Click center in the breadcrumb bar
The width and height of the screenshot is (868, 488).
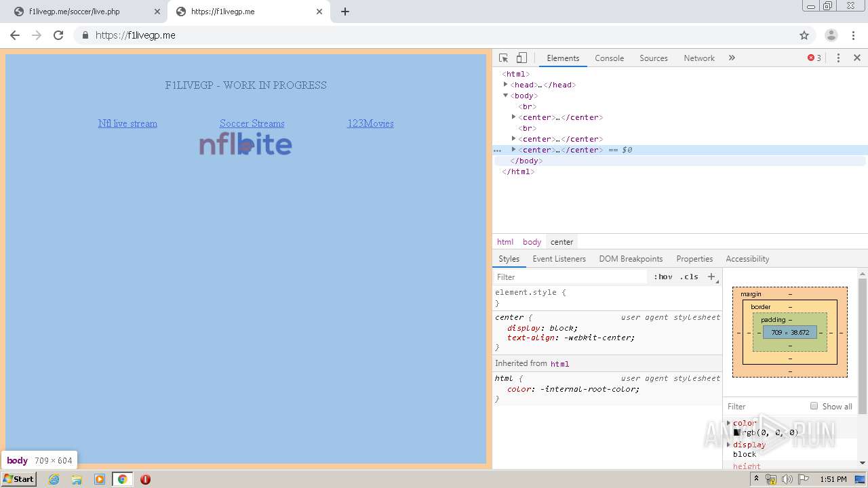point(561,242)
